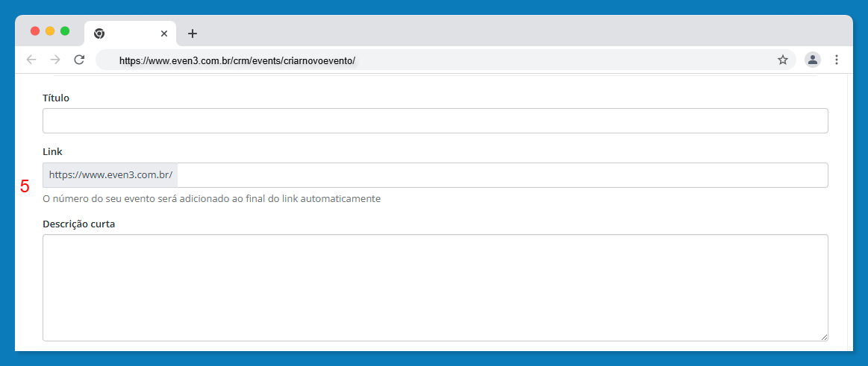Go back to the previous page
The height and width of the screenshot is (366, 868).
click(x=31, y=60)
